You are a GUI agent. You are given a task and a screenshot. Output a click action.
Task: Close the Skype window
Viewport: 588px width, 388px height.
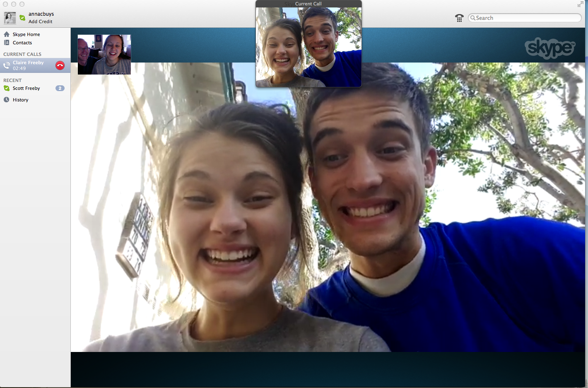[5, 4]
